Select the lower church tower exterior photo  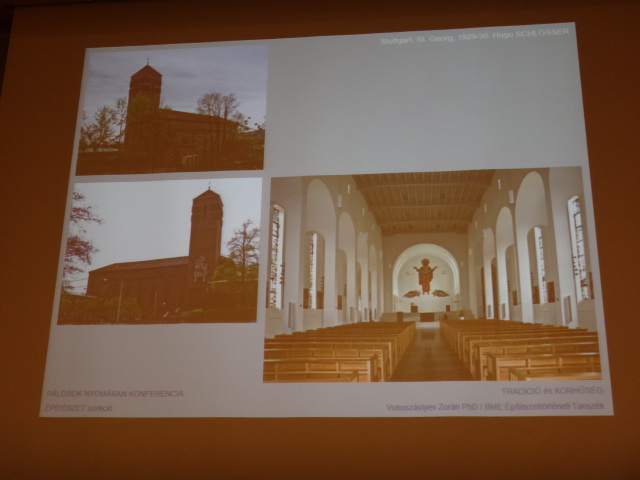[x=160, y=251]
